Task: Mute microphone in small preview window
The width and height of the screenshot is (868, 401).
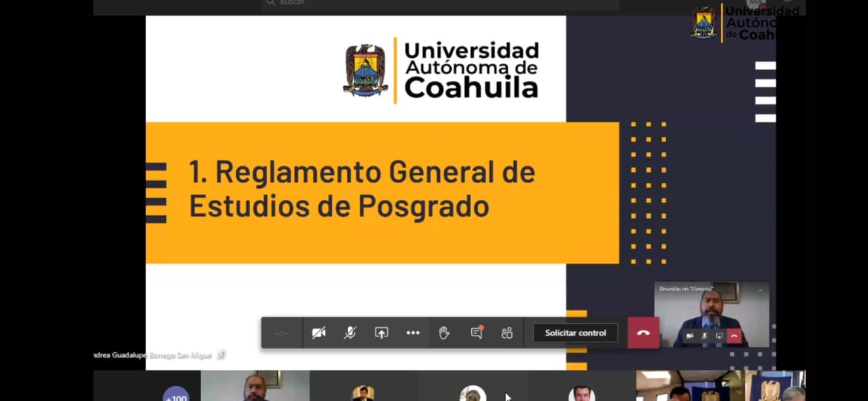Action: pyautogui.click(x=704, y=336)
